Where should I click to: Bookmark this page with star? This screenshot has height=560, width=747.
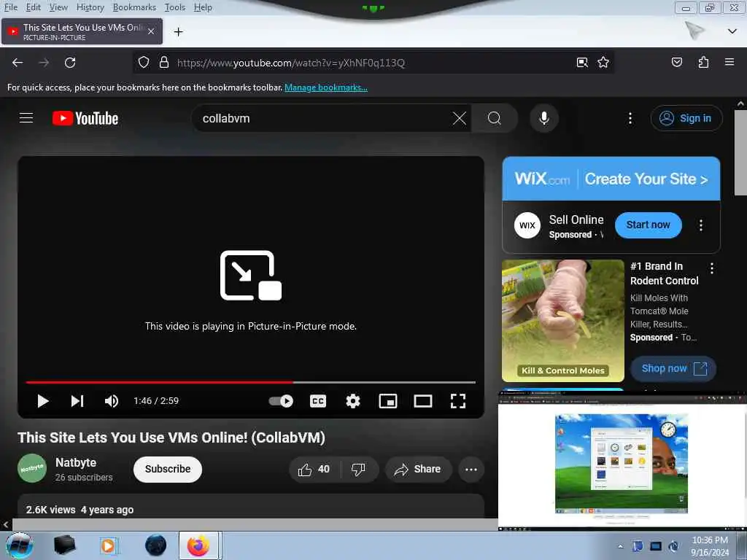[x=603, y=63]
